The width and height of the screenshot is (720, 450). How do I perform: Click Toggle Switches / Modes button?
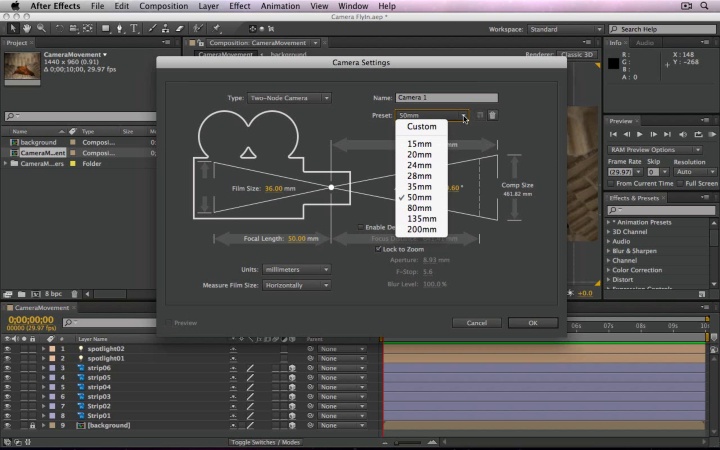pyautogui.click(x=265, y=442)
